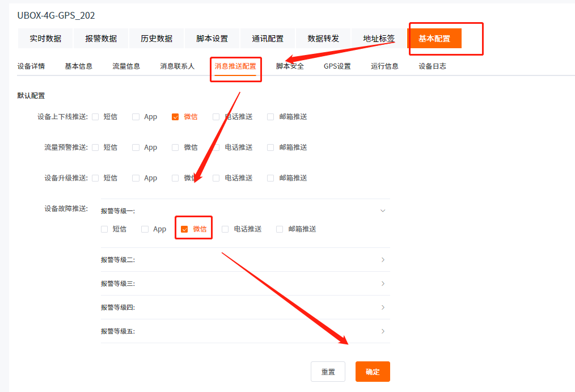This screenshot has width=575, height=392.
Task: Enable 邮箱推送 for 设备上下线推送
Action: coord(270,117)
